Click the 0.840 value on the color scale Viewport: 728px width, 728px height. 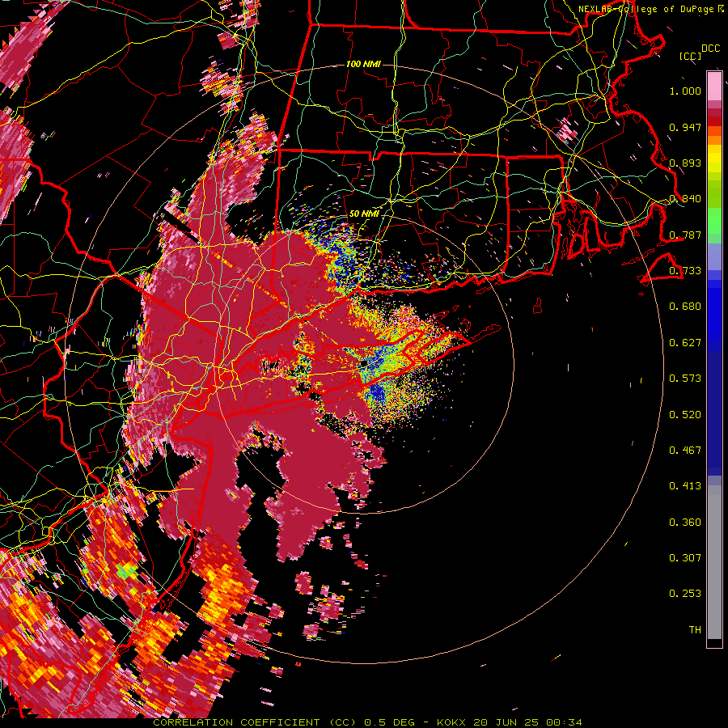[x=685, y=199]
